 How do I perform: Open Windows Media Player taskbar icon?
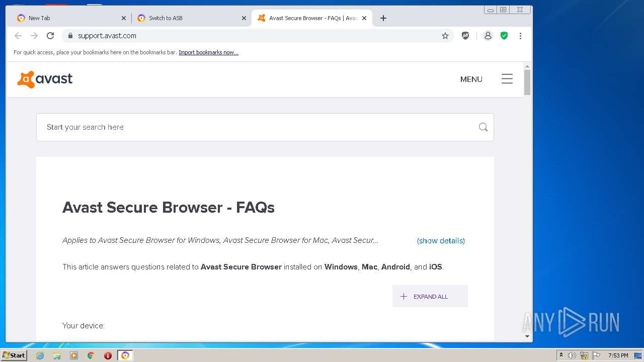click(x=74, y=355)
